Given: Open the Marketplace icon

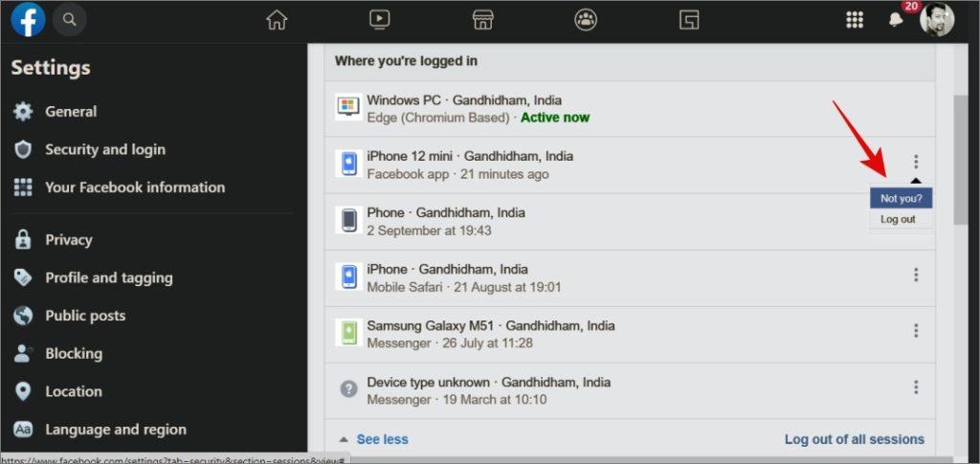Looking at the screenshot, I should pyautogui.click(x=482, y=20).
